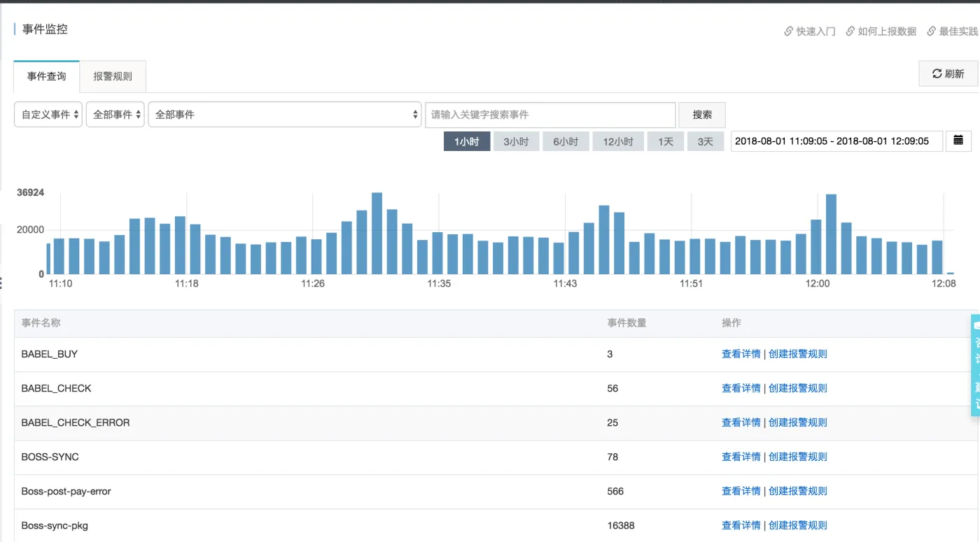
Task: Click the Boss-sync-pkg event name
Action: point(55,525)
